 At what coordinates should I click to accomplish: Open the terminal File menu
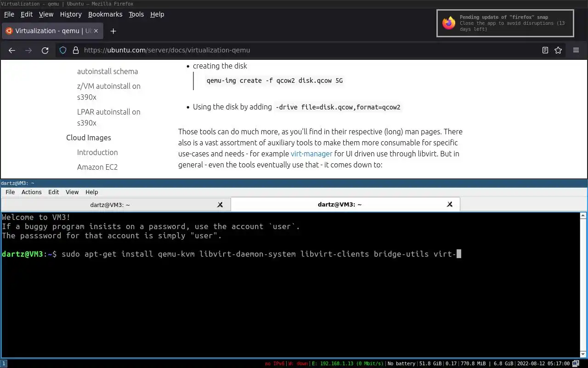point(10,192)
